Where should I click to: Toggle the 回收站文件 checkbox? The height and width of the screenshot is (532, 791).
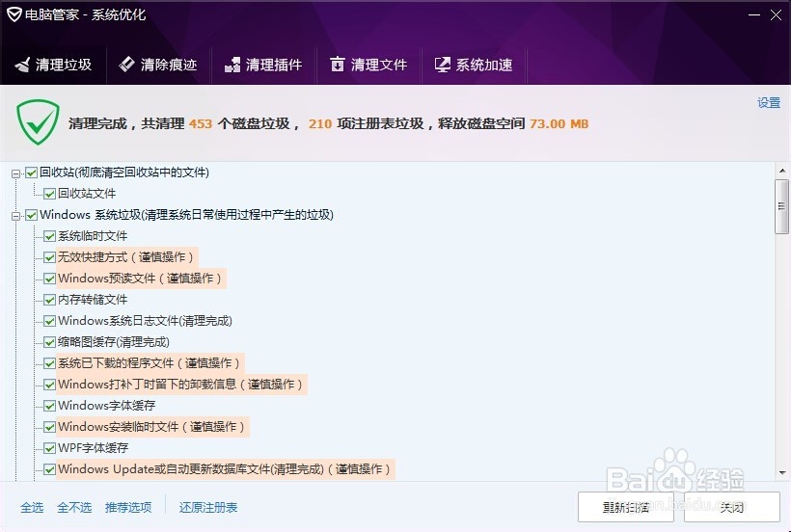click(x=49, y=194)
